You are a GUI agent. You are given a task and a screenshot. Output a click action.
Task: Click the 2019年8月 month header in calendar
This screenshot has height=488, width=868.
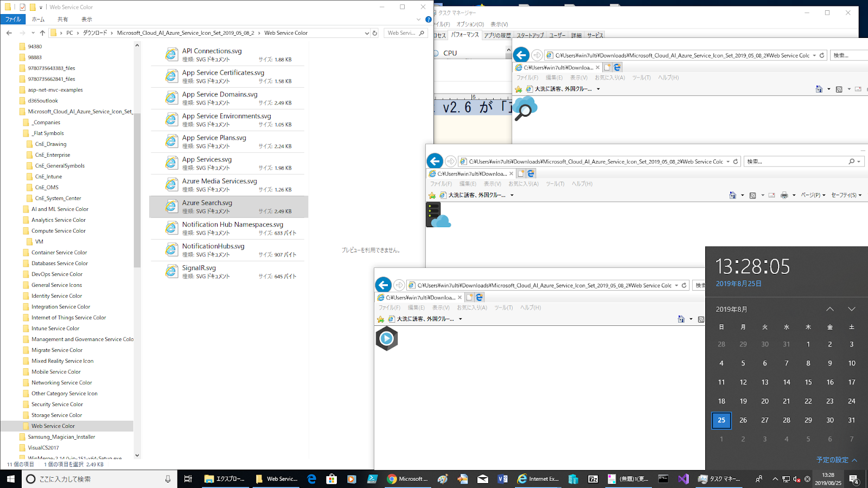point(731,310)
